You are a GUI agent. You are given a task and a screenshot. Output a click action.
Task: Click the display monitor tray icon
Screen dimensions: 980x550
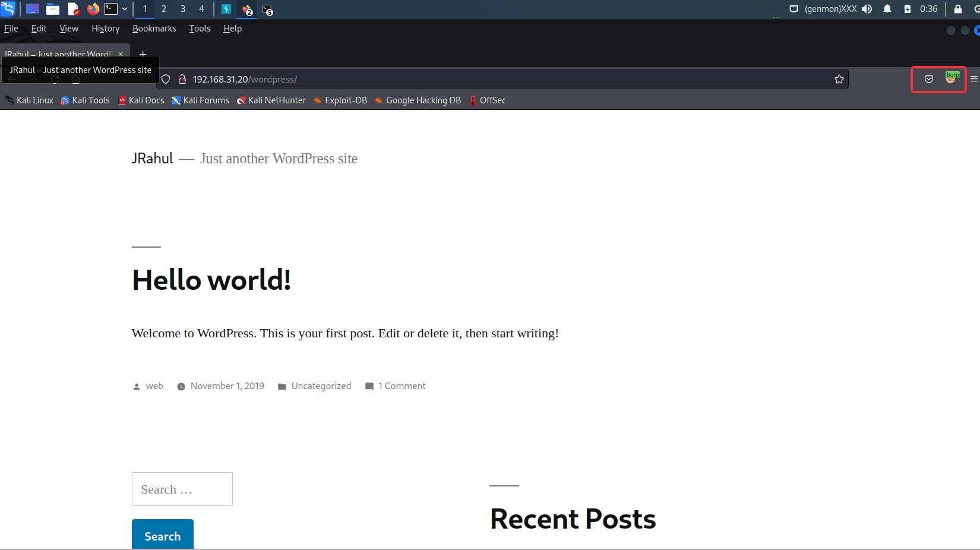[794, 9]
